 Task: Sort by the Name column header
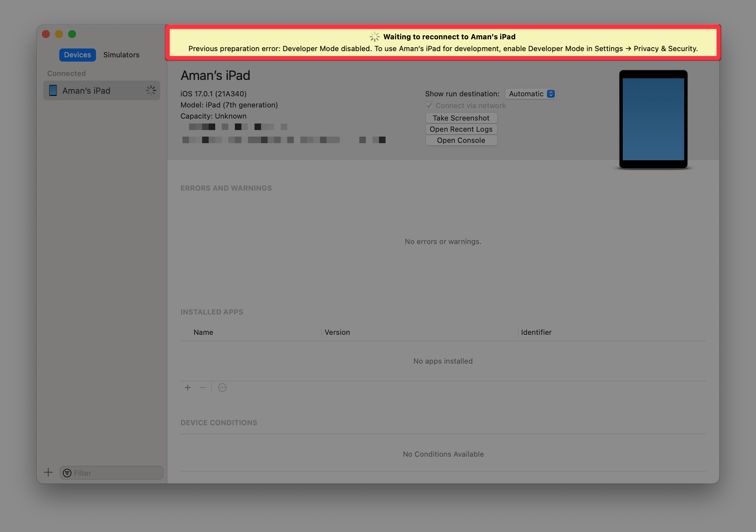tap(203, 332)
